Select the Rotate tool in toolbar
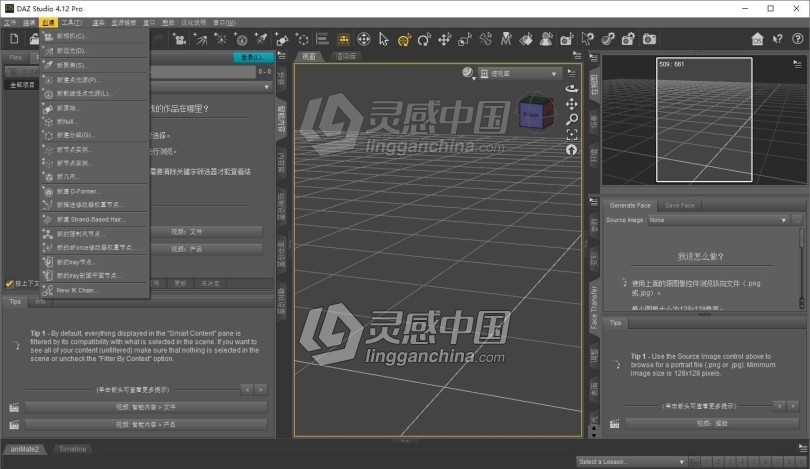Screen dimensions: 810x469 tap(424, 39)
